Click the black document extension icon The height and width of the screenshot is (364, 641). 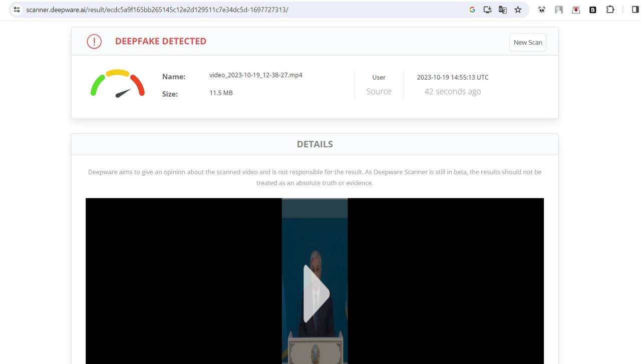pyautogui.click(x=593, y=10)
